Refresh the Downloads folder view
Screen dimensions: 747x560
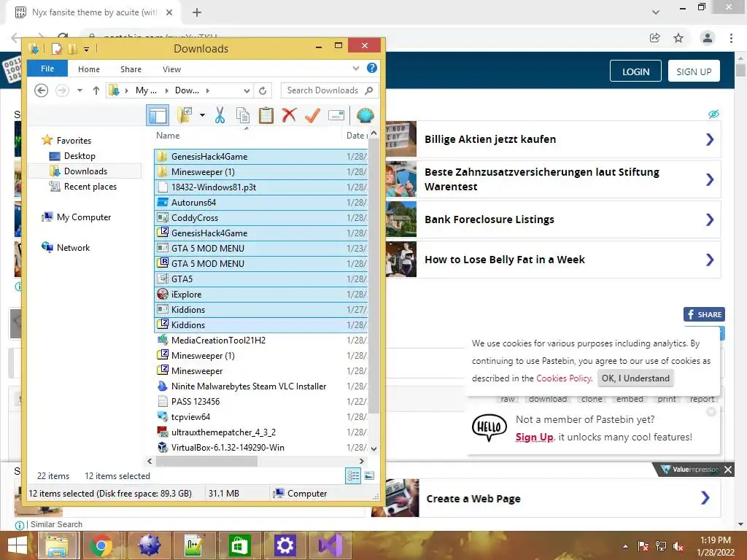click(x=263, y=90)
